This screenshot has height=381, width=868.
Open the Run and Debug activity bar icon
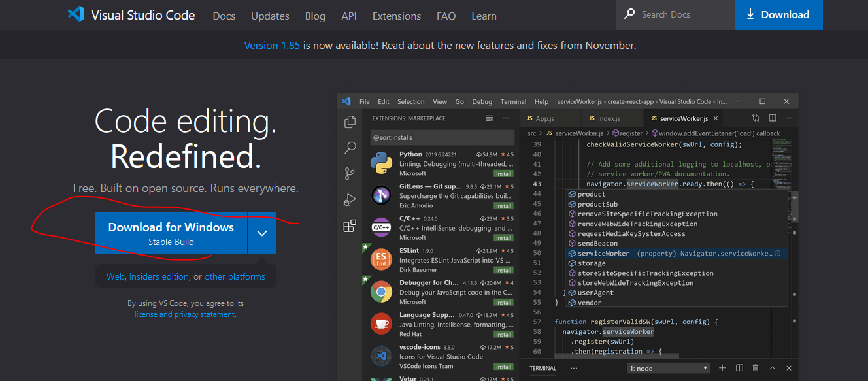click(x=350, y=200)
